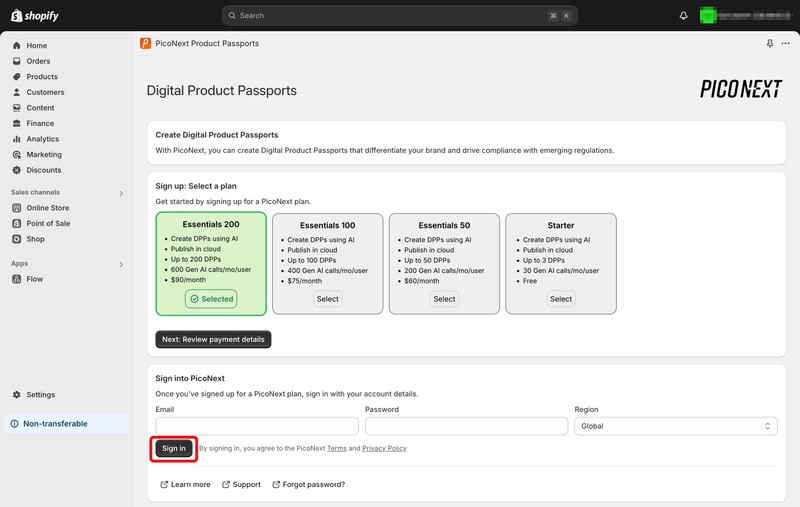
Task: Click the Sign in button
Action: (x=174, y=448)
